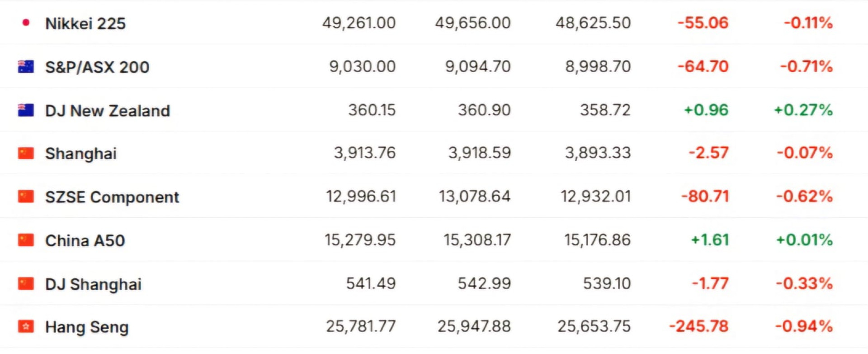
Task: Click the Hong Kong flag by Hang Seng
Action: point(26,326)
